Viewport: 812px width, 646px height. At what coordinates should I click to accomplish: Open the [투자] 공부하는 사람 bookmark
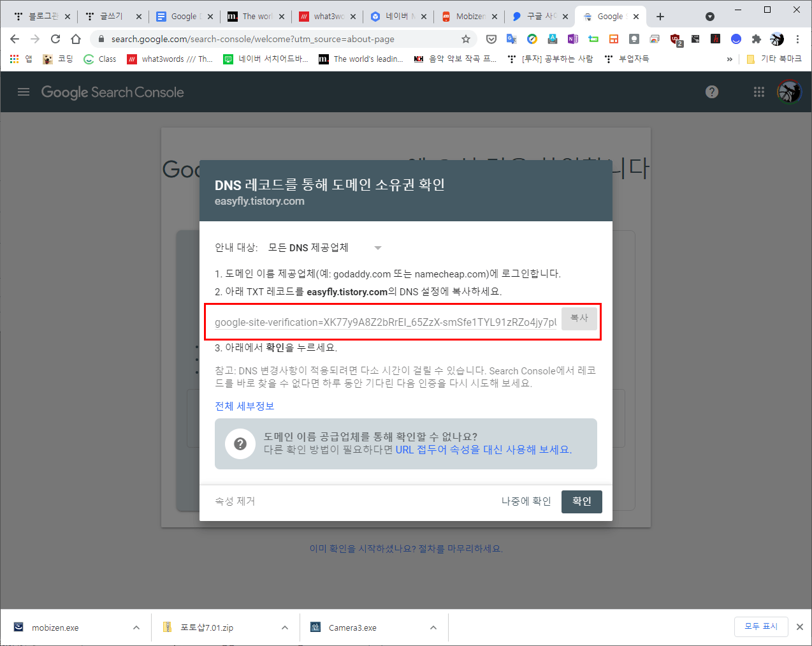[551, 59]
